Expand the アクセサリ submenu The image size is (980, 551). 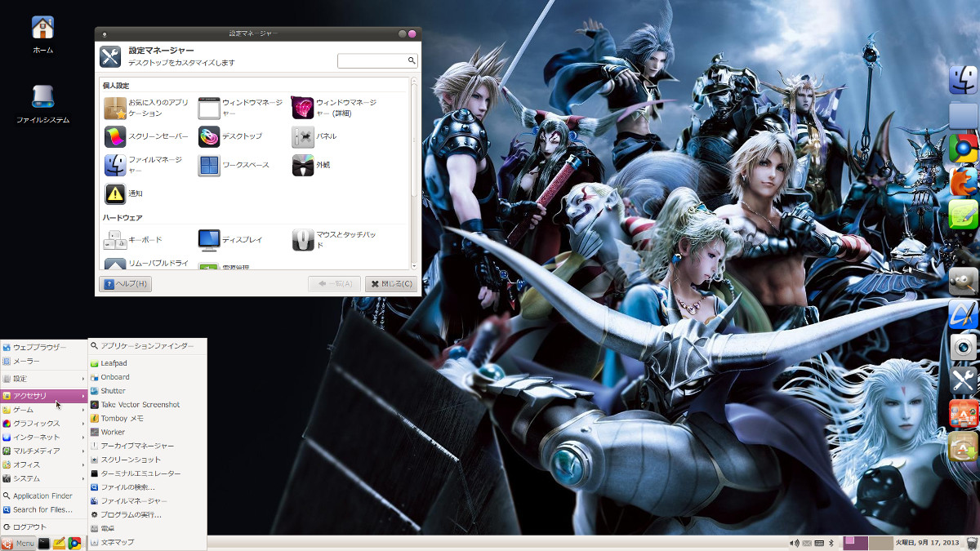[x=43, y=396]
